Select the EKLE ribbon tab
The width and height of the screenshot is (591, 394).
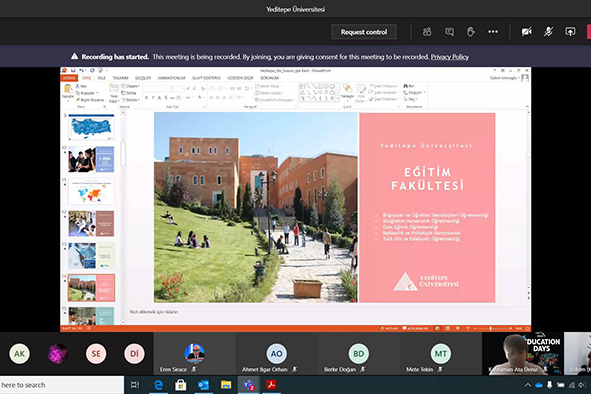(102, 78)
